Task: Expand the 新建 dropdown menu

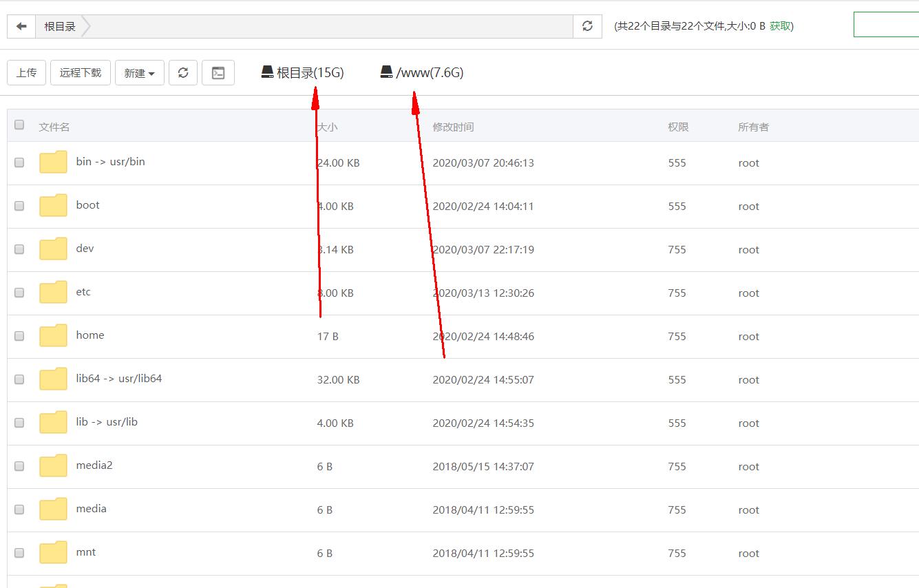Action: click(139, 73)
